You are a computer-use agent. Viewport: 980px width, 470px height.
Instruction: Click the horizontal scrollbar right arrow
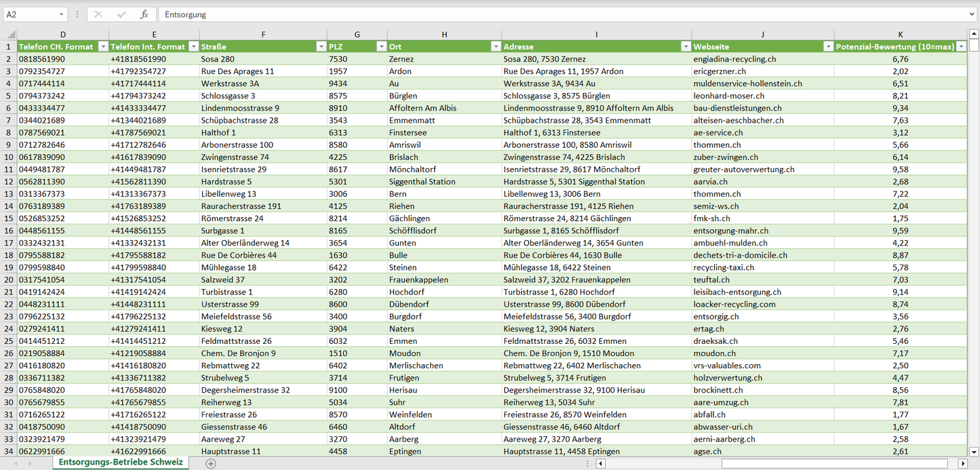tap(962, 463)
